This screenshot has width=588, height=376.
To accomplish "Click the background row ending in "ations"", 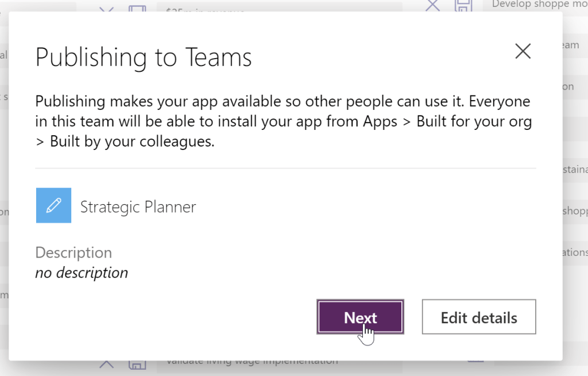I will coord(574,252).
